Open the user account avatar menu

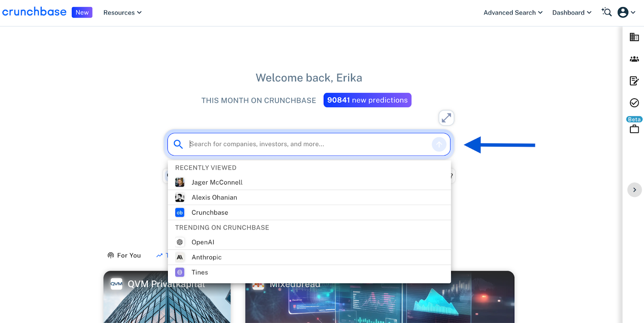[x=626, y=12]
